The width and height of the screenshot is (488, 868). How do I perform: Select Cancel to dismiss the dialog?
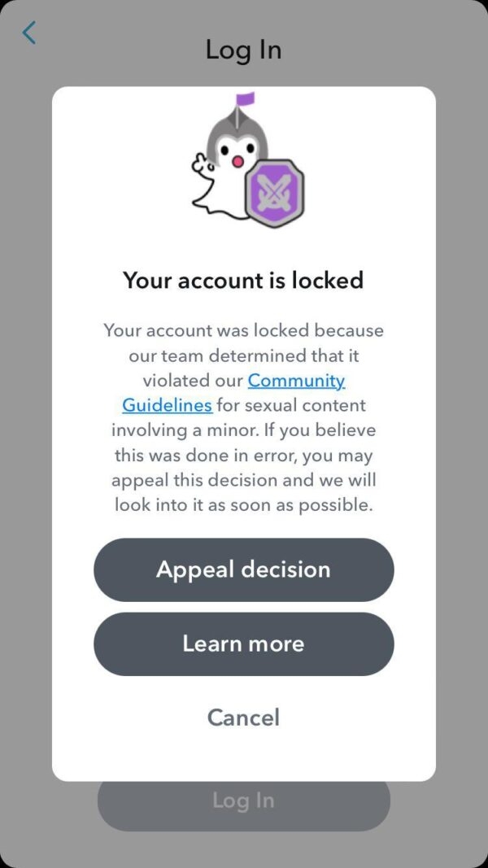click(x=243, y=718)
